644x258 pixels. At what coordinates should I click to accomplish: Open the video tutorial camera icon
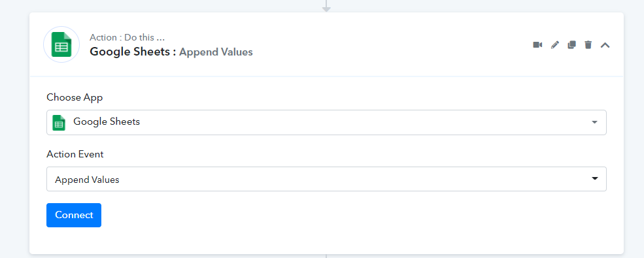(537, 44)
